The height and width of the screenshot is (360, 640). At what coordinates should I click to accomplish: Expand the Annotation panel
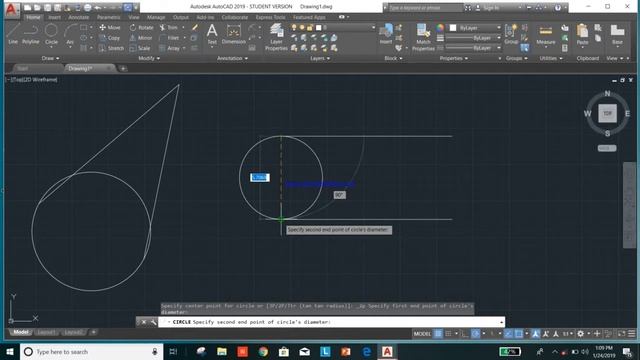point(232,58)
